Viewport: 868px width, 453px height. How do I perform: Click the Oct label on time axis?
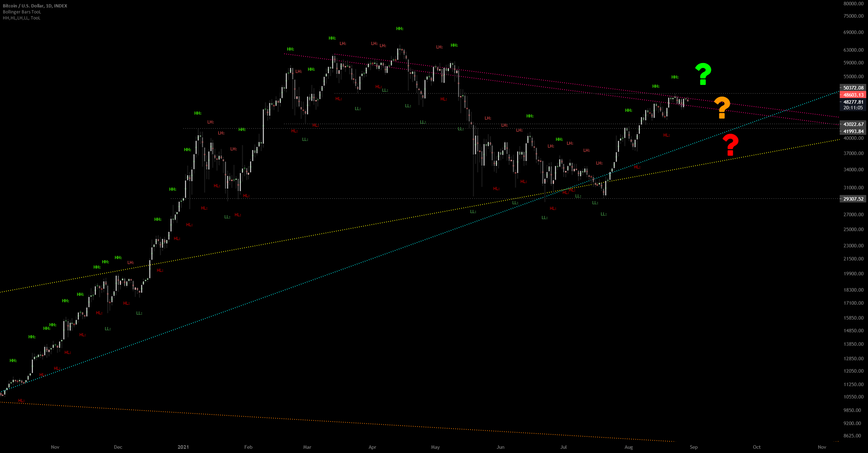[x=757, y=447]
